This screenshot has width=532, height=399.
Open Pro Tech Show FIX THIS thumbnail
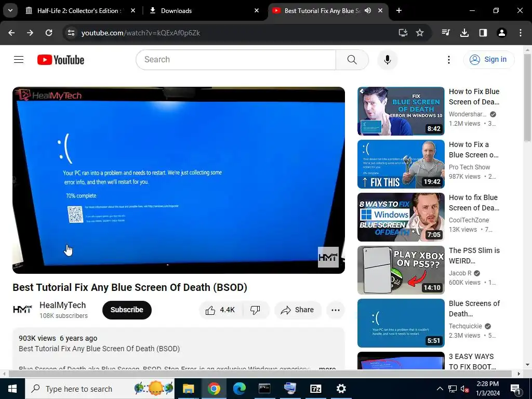coord(401,164)
